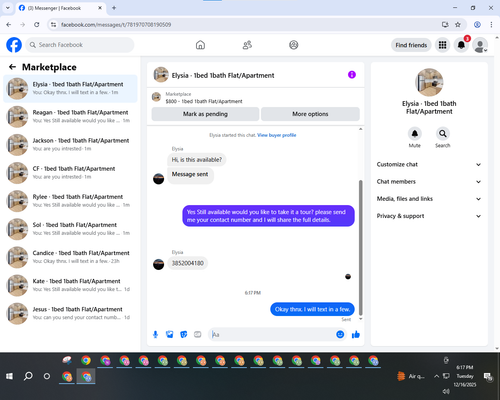
Task: Open a new browser tab
Action: (114, 8)
